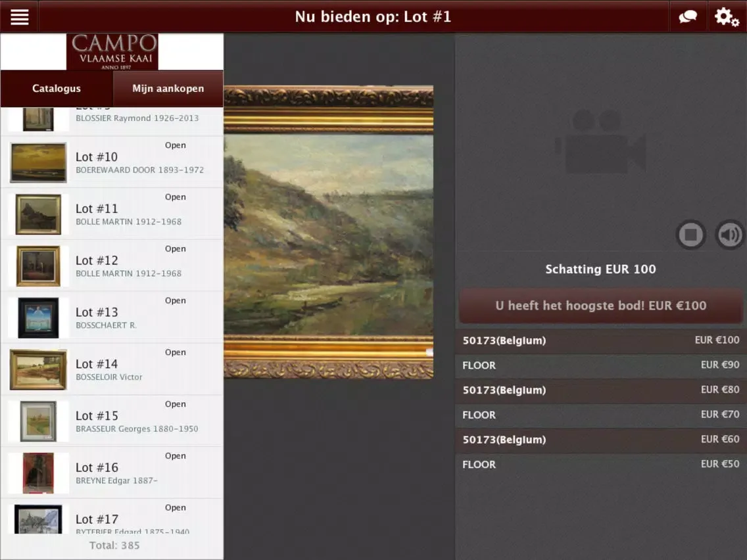Click artist BREYNE Edgar 1887-
The image size is (747, 560).
pyautogui.click(x=116, y=481)
